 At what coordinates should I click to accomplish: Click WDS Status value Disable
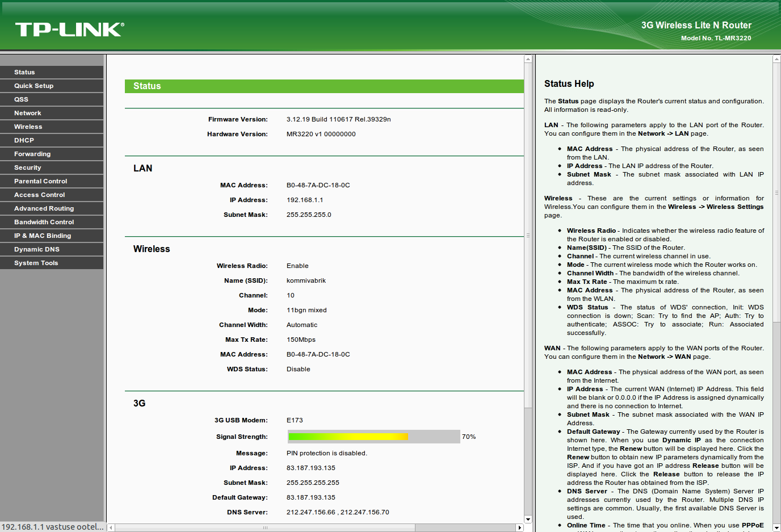pos(299,369)
